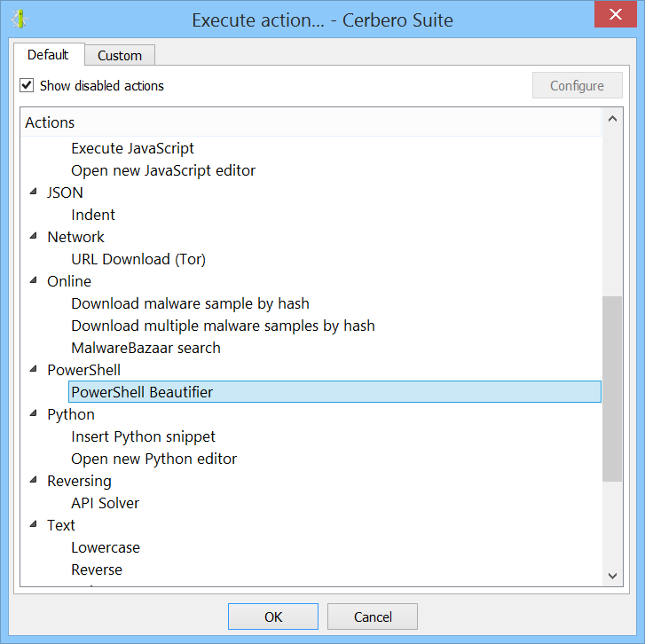Click scrollbar track above the thumb

pyautogui.click(x=612, y=212)
